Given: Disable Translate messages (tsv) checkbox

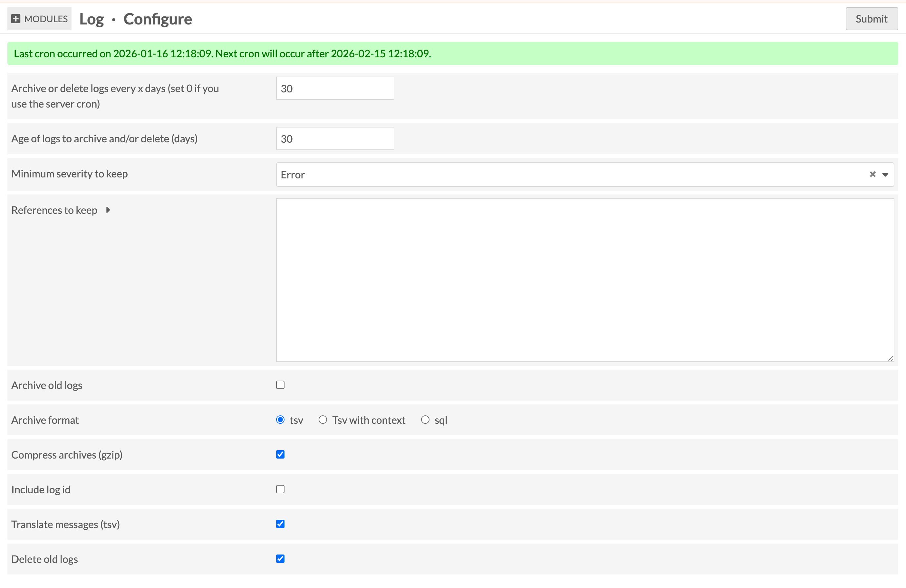Looking at the screenshot, I should (x=280, y=524).
